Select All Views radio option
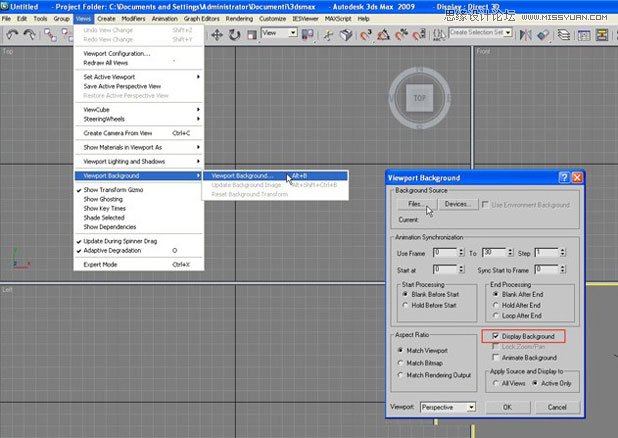 (x=496, y=383)
